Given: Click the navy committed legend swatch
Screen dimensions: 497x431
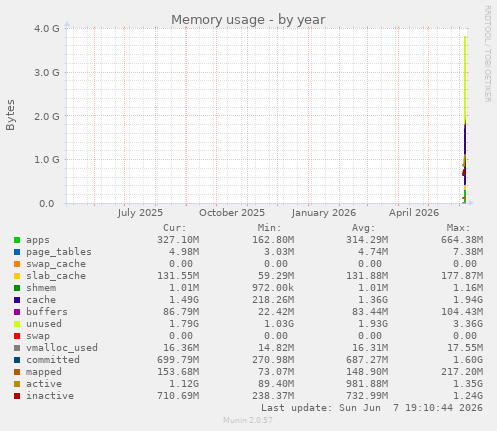Looking at the screenshot, I should [x=17, y=360].
